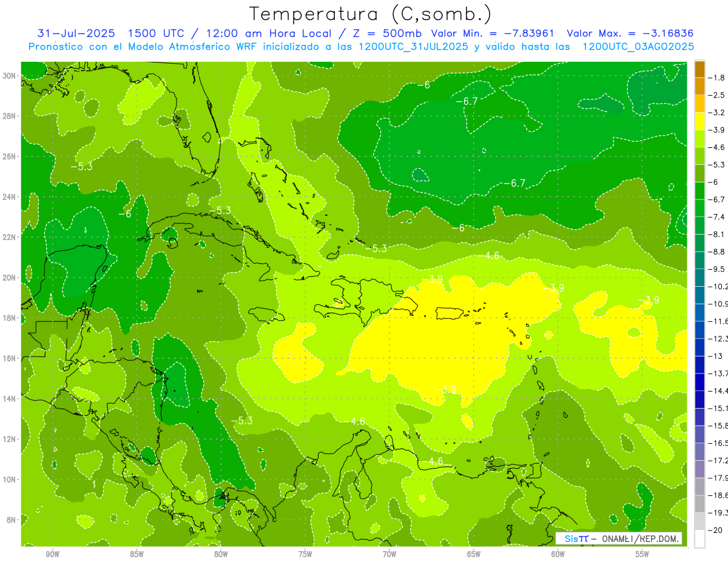728x562 pixels.
Task: Click the Puerto Rico island outline on map
Action: (451, 313)
